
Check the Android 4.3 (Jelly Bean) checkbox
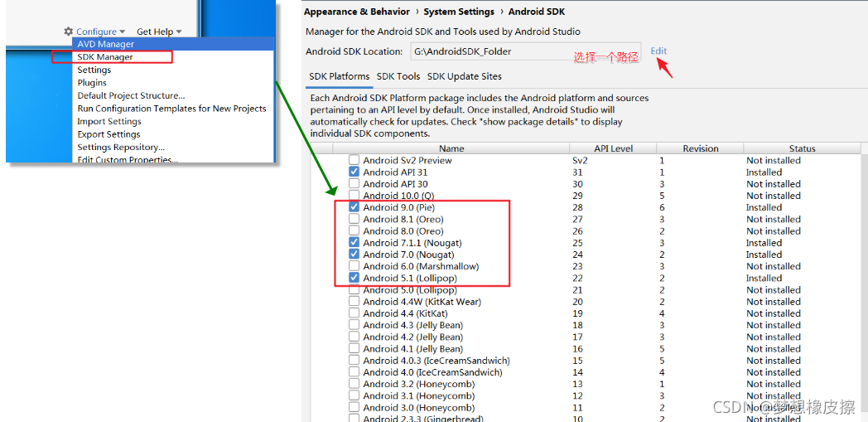tap(354, 325)
